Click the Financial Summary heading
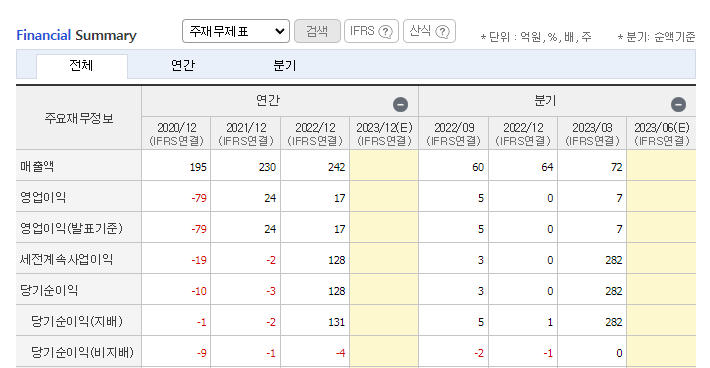 (77, 35)
